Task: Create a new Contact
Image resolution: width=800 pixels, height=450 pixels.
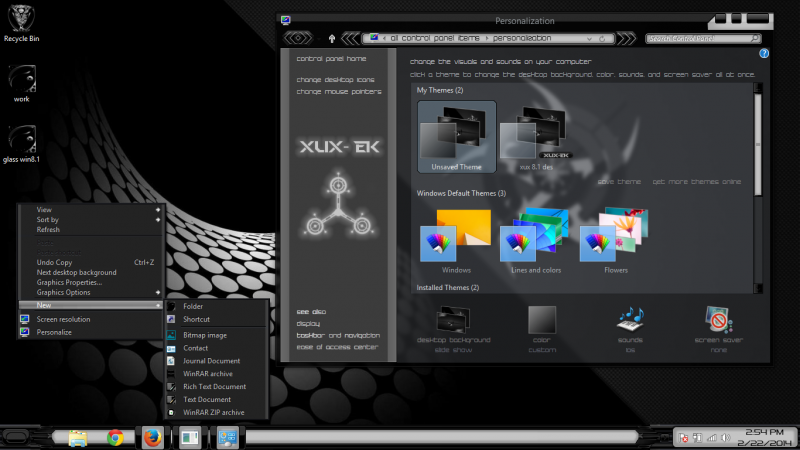Action: 217,348
